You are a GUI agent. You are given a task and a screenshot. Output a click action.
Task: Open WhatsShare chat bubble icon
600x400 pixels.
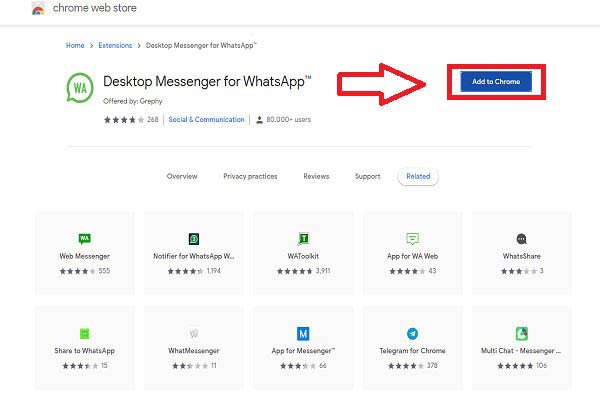[x=522, y=239]
